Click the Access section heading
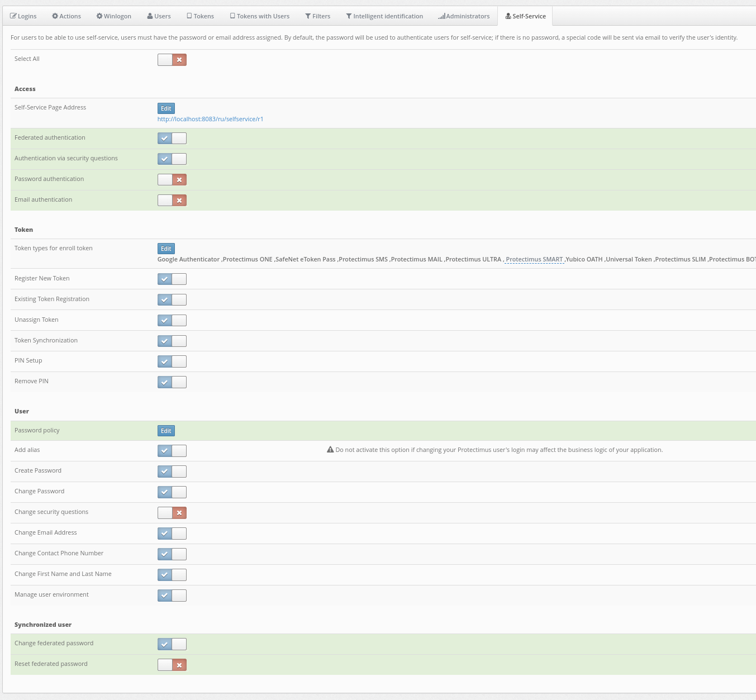Viewport: 756px width, 700px height. click(x=25, y=89)
